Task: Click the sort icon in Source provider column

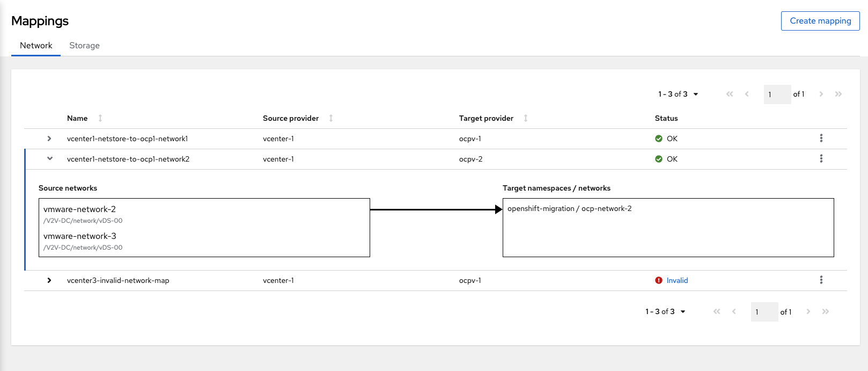Action: [331, 118]
